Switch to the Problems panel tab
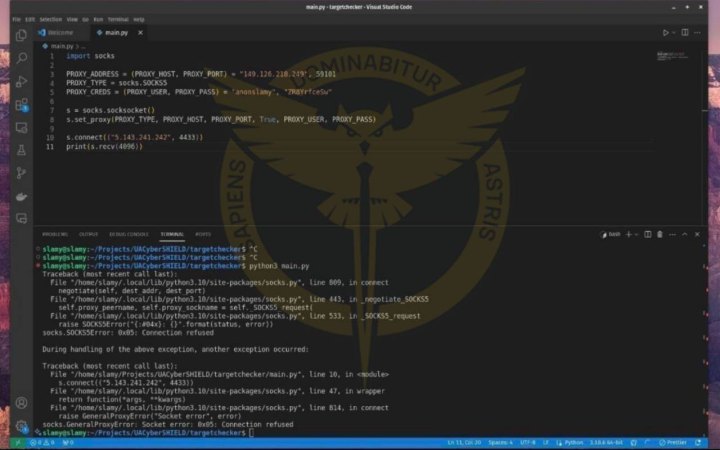This screenshot has width=720, height=450. click(55, 234)
